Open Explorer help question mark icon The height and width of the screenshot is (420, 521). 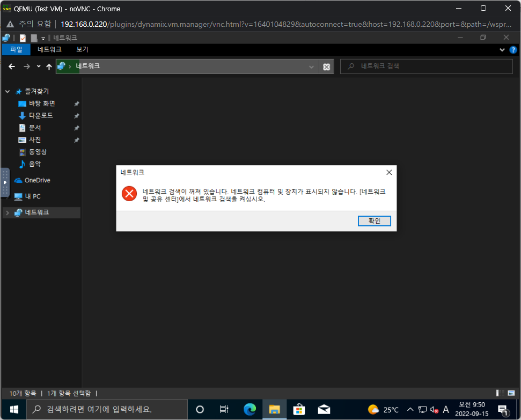click(513, 50)
